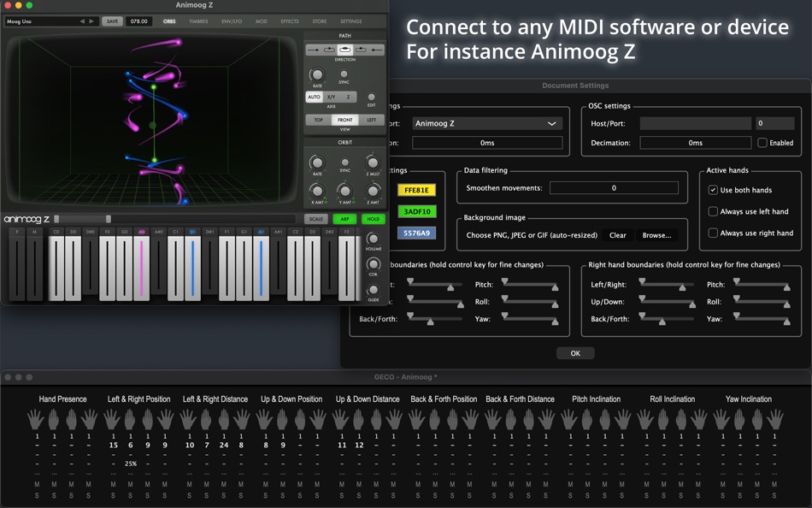Select X/Y axis mode
This screenshot has height=508, width=812.
click(x=332, y=97)
